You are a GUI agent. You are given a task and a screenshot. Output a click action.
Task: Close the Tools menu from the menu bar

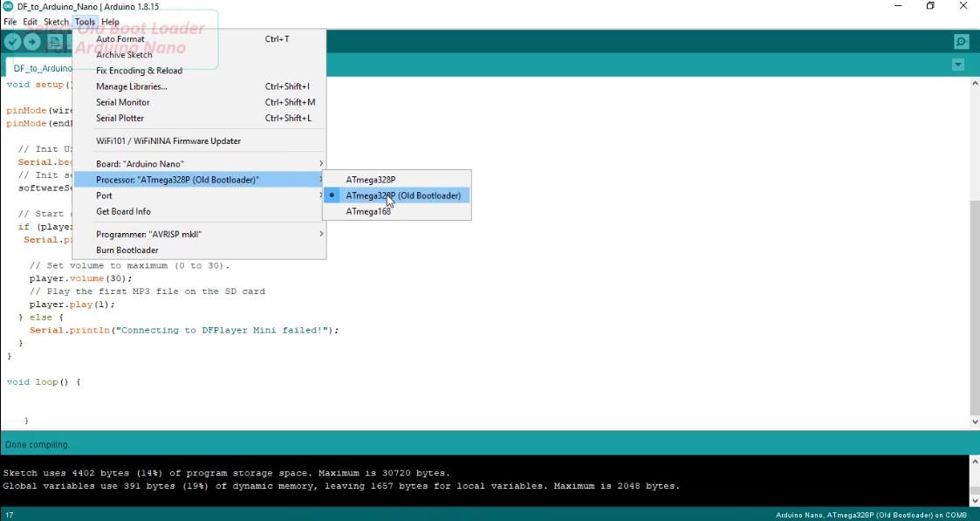pos(85,22)
